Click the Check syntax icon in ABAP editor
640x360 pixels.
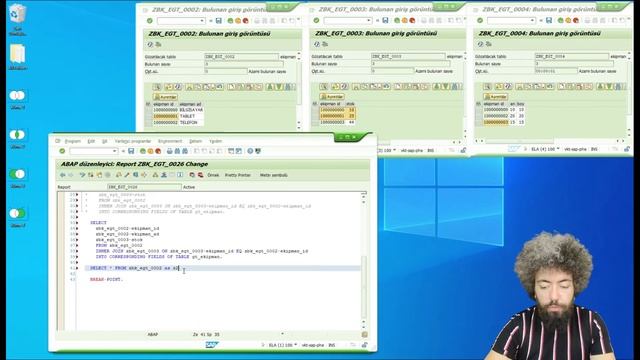pyautogui.click(x=118, y=175)
